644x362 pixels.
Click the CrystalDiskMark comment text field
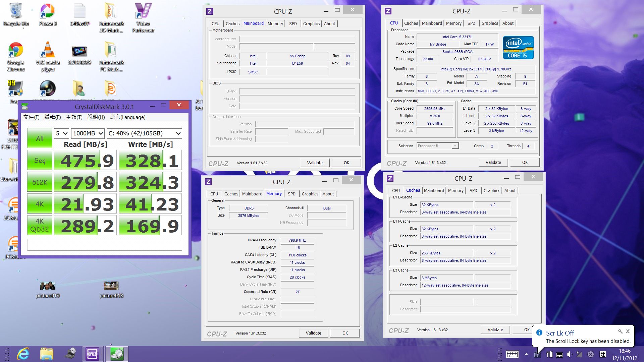coord(105,245)
